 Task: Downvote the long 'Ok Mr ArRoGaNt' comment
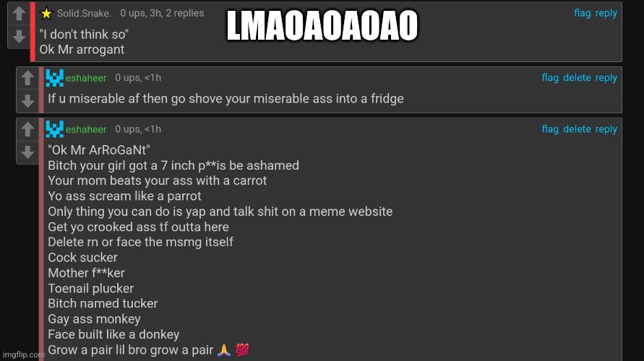tap(27, 152)
